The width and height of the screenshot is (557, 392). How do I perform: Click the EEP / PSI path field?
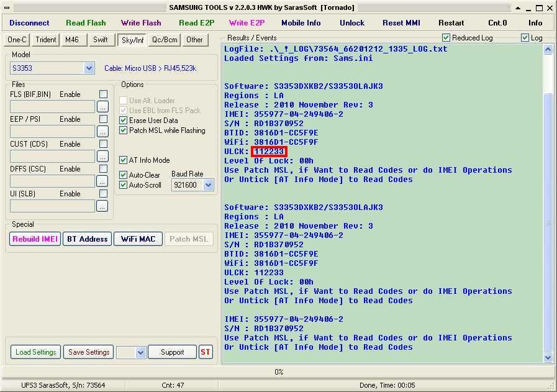(52, 132)
